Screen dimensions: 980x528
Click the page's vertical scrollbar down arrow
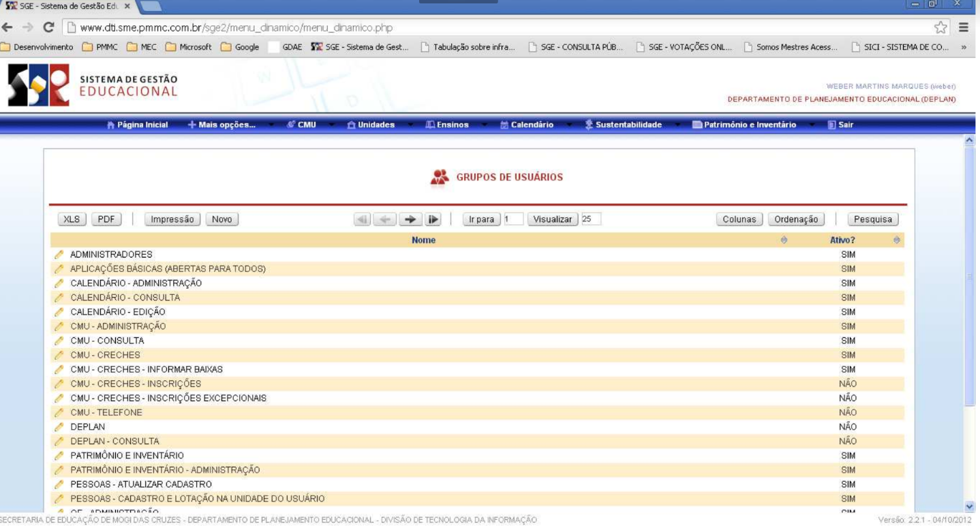pos(970,506)
